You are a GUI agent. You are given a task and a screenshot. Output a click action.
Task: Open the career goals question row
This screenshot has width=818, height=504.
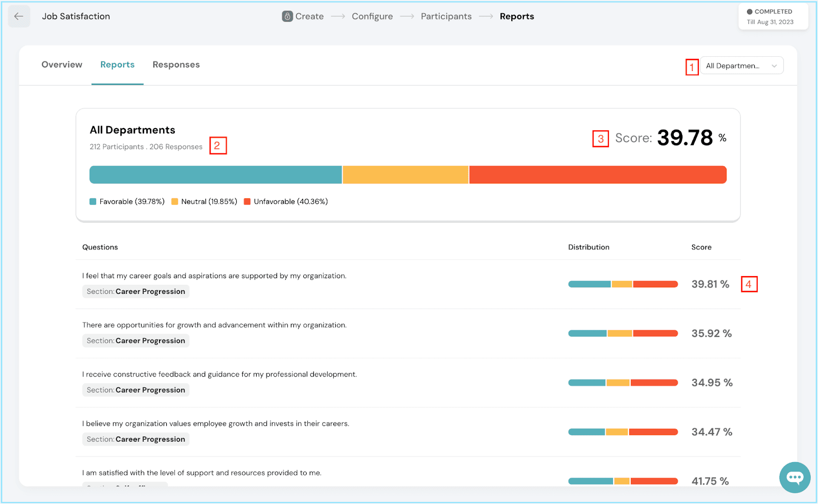(x=408, y=284)
